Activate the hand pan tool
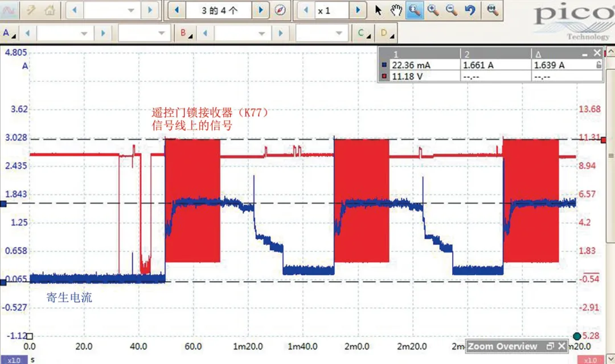Image resolution: width=615 pixels, height=364 pixels. (396, 10)
